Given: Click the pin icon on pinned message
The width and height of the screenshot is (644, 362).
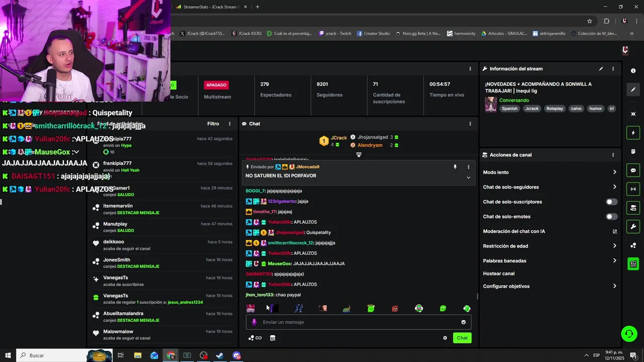Looking at the screenshot, I should click(x=455, y=167).
